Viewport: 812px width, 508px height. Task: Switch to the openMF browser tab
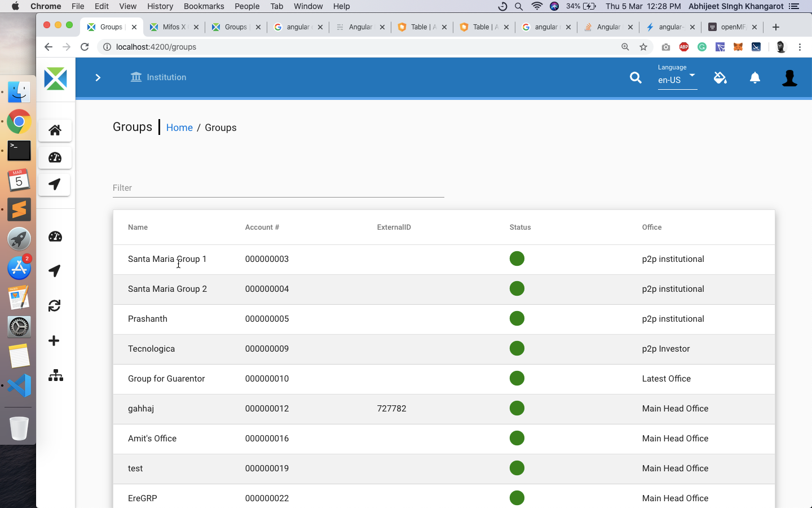(x=730, y=27)
